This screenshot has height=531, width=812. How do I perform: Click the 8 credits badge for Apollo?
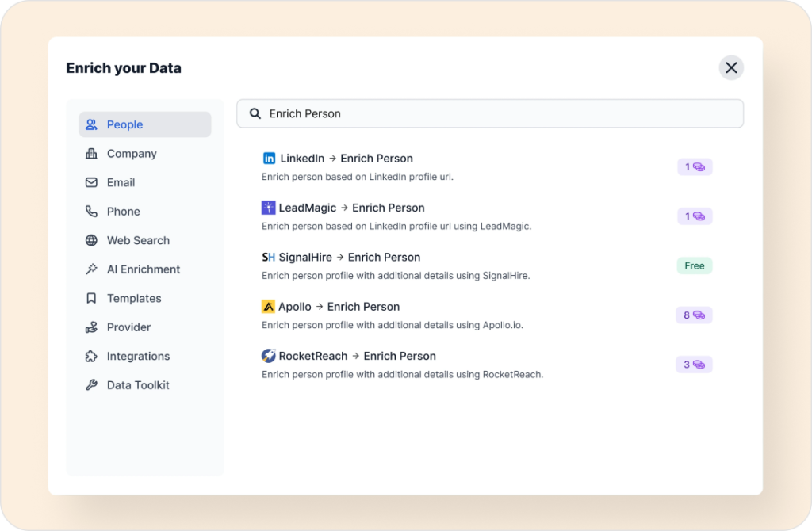694,315
